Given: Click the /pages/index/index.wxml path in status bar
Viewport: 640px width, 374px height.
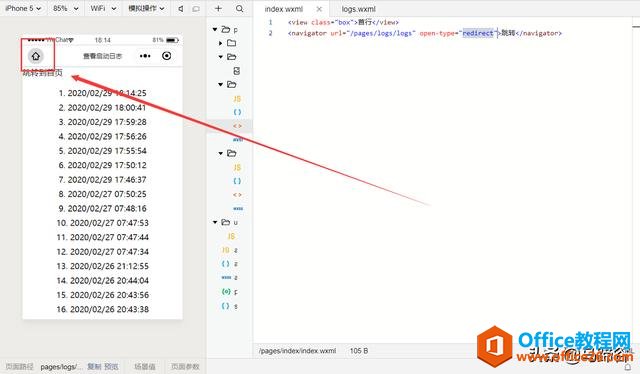Looking at the screenshot, I should tap(298, 351).
